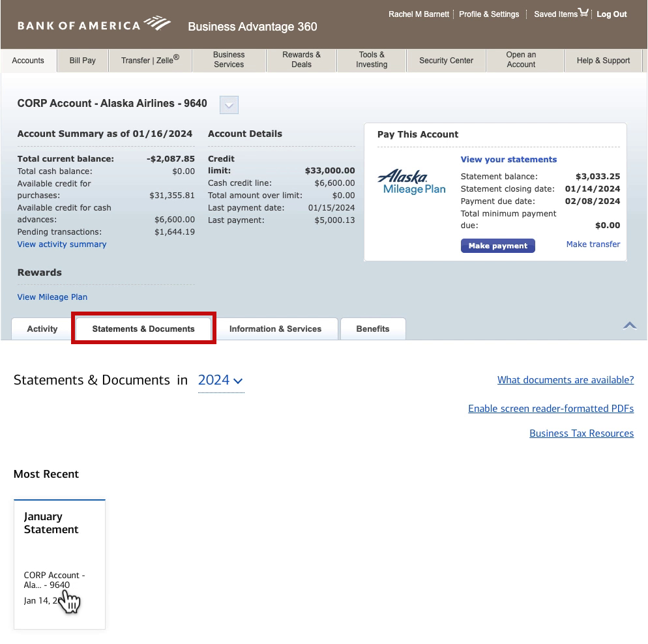Open the Information & Services tab

[x=275, y=329]
